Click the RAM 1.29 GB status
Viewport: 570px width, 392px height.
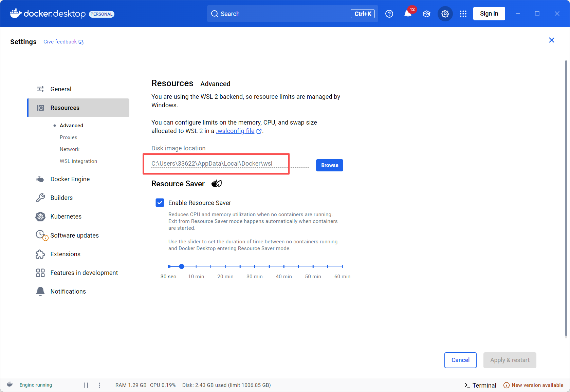[131, 385]
